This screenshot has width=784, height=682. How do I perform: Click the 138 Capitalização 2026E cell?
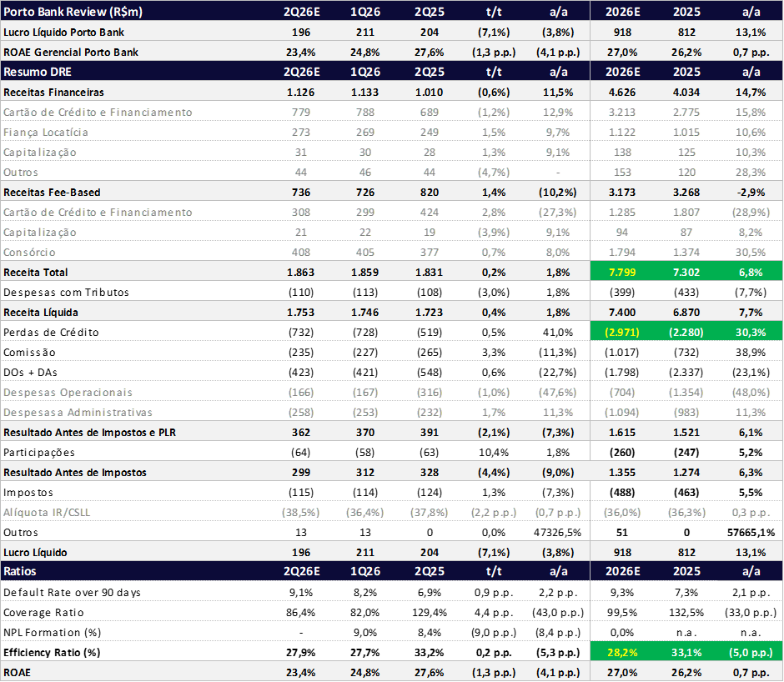coord(622,152)
